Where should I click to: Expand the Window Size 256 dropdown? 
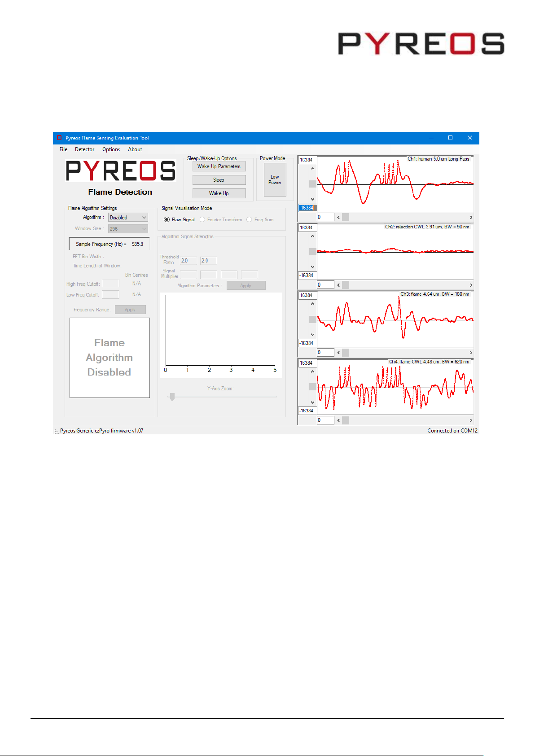point(128,229)
